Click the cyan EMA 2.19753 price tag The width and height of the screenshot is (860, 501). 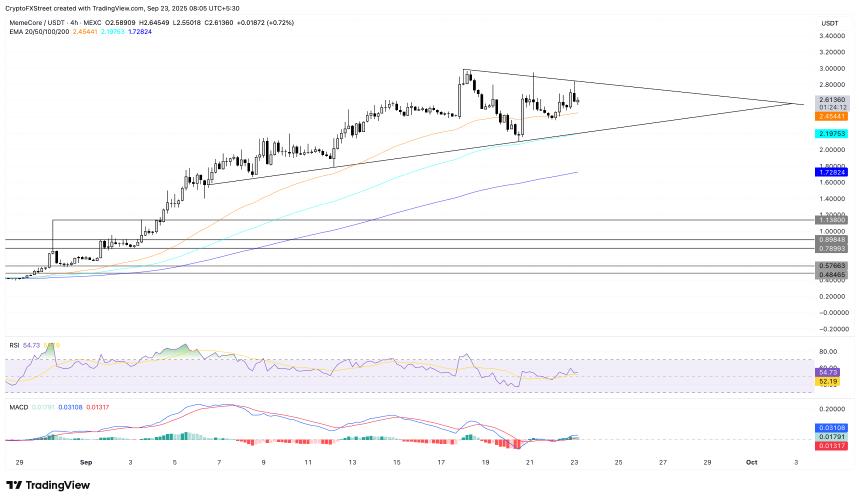833,133
